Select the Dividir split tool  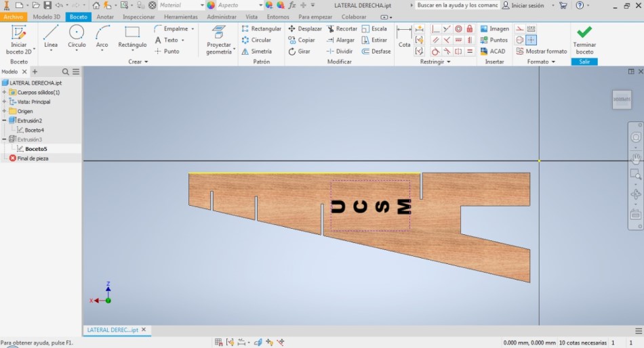coord(339,51)
